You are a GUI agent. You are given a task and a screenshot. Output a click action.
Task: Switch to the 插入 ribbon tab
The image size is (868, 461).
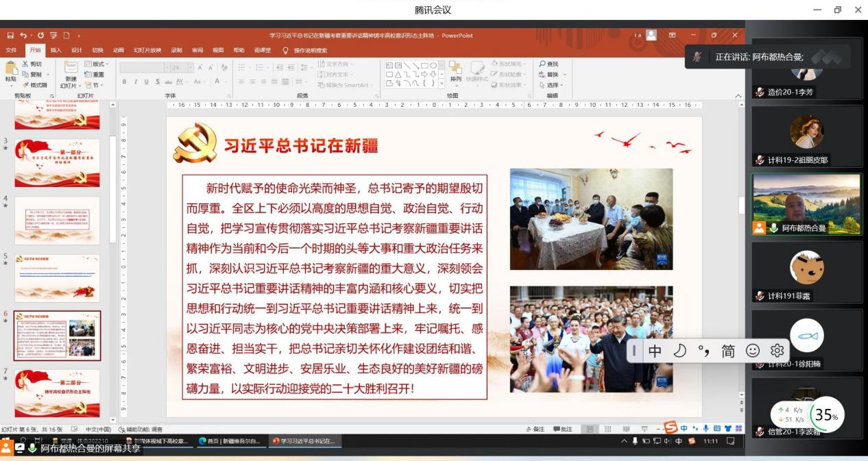tap(58, 50)
